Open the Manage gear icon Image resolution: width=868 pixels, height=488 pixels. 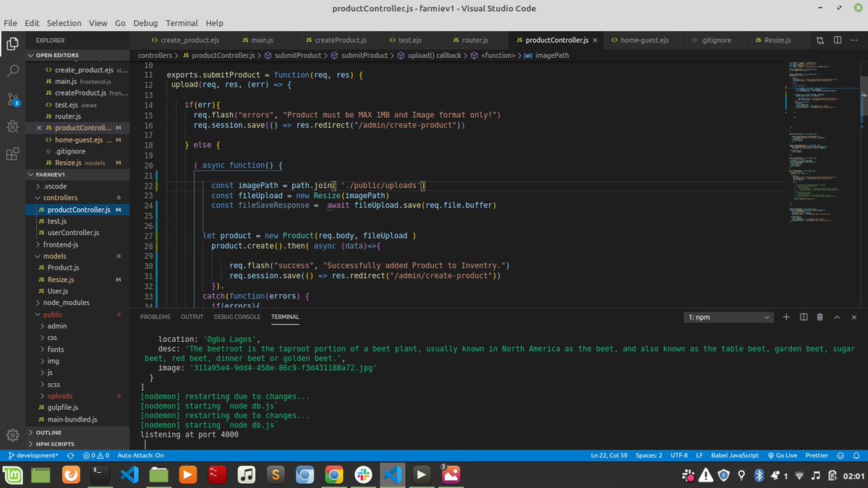tap(12, 435)
